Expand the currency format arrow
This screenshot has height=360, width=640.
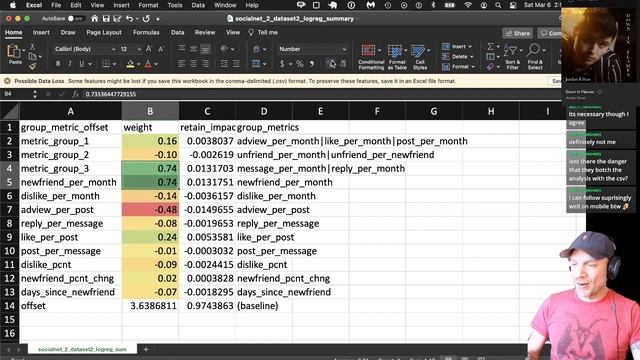(x=291, y=64)
